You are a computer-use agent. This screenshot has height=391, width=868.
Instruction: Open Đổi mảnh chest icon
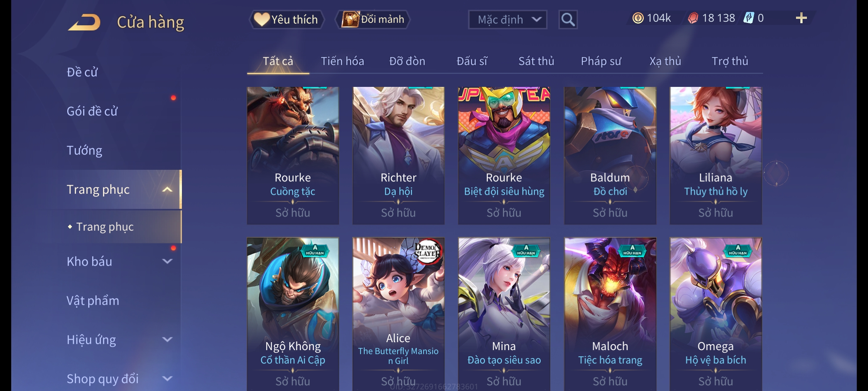point(350,19)
